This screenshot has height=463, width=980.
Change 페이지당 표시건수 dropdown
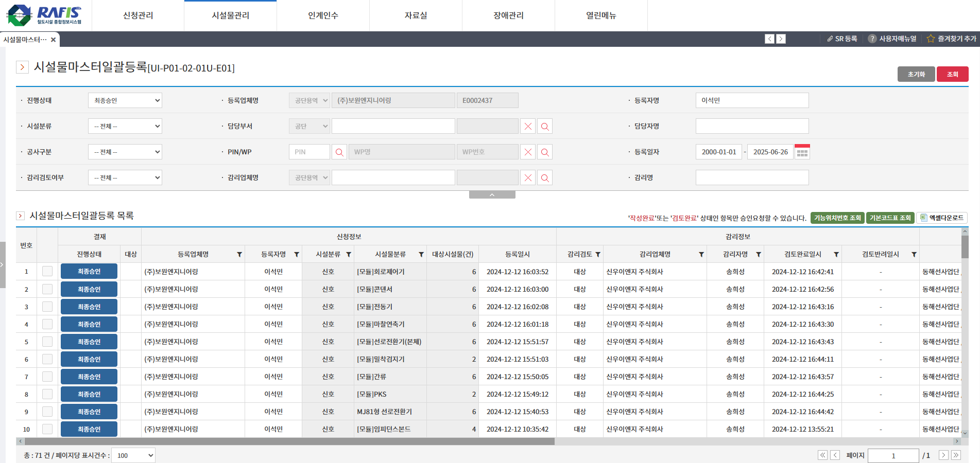133,455
